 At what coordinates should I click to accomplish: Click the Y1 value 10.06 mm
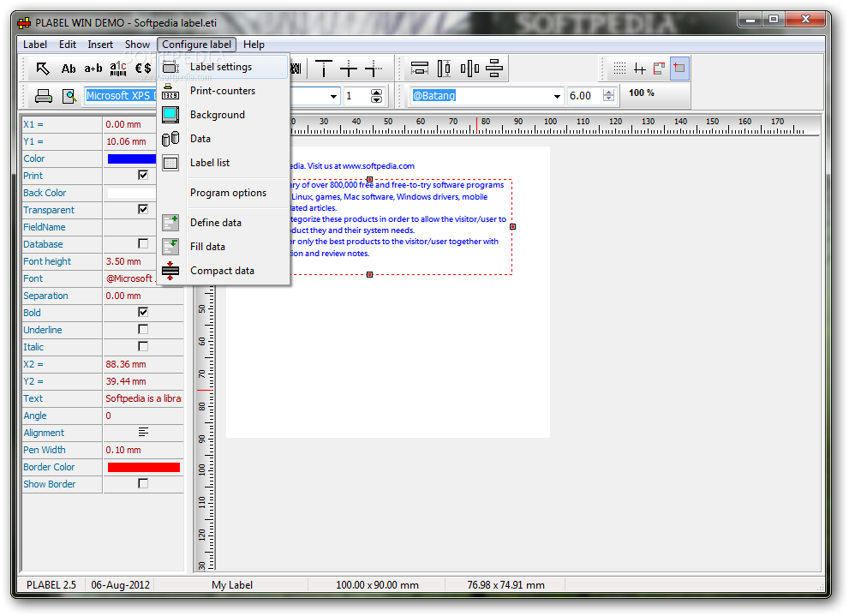126,141
